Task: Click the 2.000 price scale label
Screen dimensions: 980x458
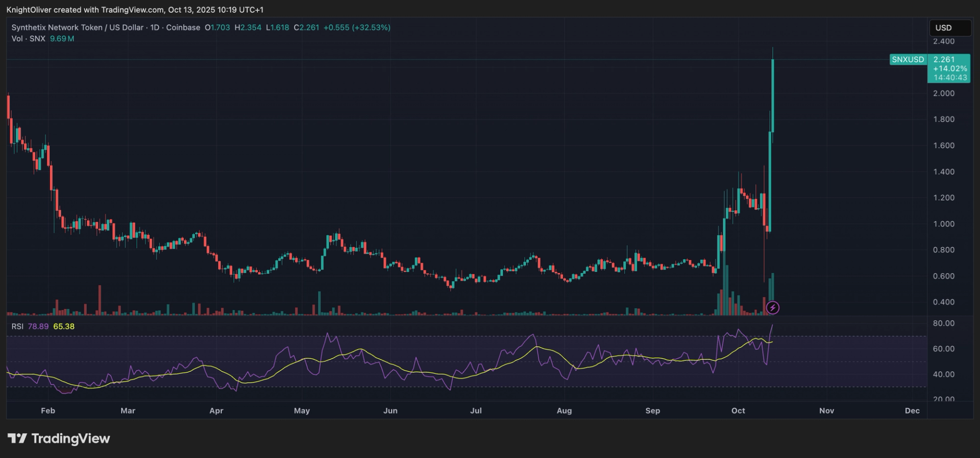Action: tap(944, 93)
